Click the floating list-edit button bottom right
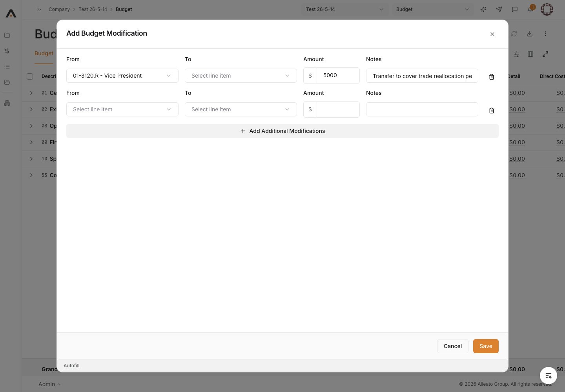Image resolution: width=565 pixels, height=392 pixels. tap(549, 376)
